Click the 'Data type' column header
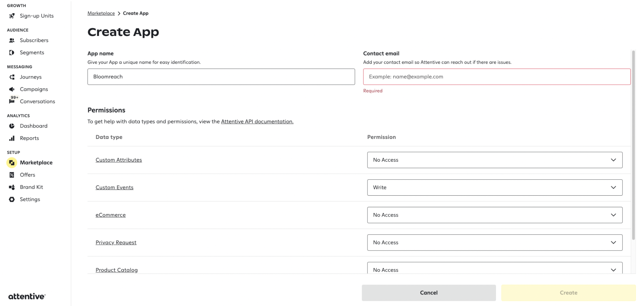The image size is (644, 306). pos(109,137)
